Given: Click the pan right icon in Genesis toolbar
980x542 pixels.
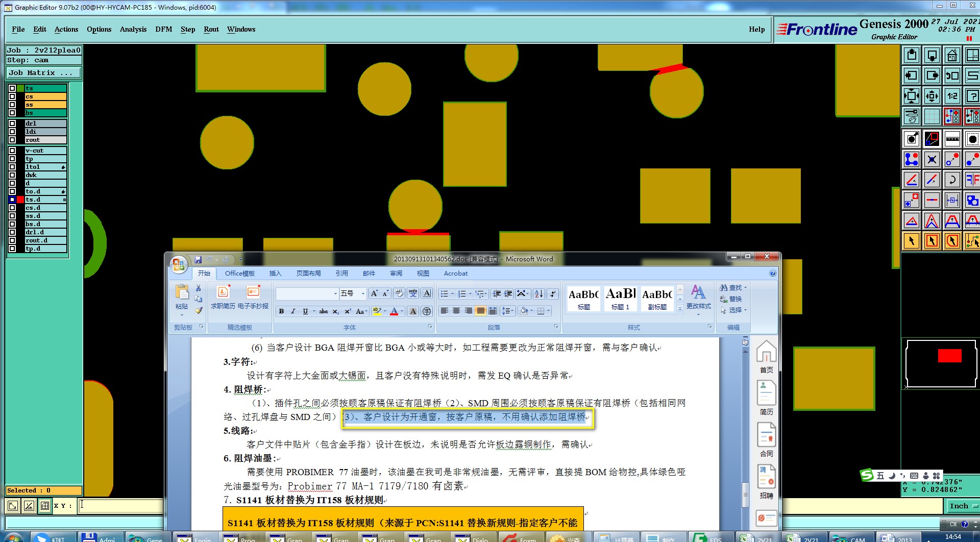Looking at the screenshot, I should (932, 76).
